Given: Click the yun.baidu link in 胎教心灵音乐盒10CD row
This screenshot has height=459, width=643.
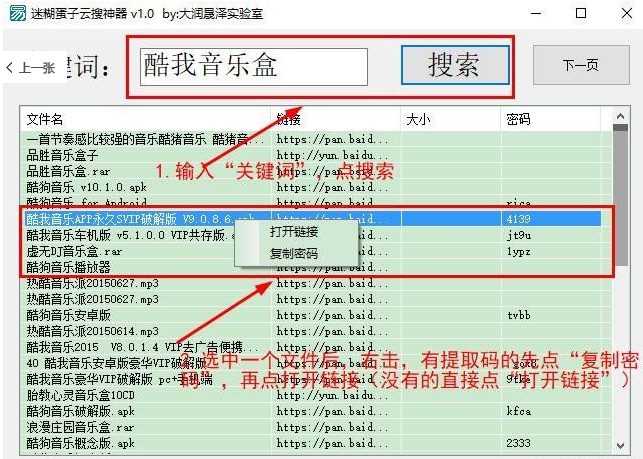Looking at the screenshot, I should tap(332, 395).
